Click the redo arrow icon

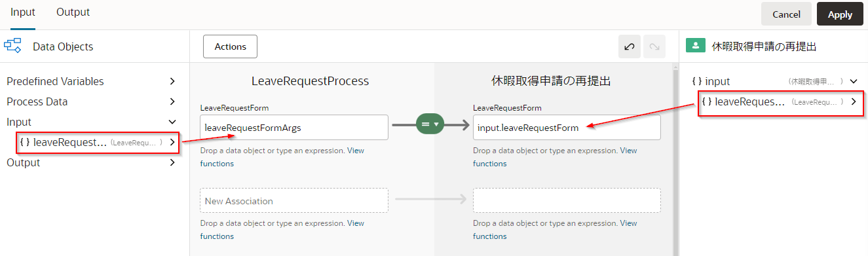coord(654,46)
